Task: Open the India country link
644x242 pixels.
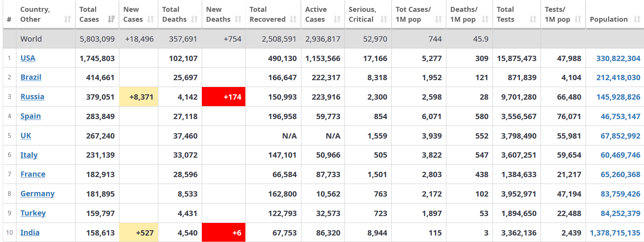Action: 30,232
